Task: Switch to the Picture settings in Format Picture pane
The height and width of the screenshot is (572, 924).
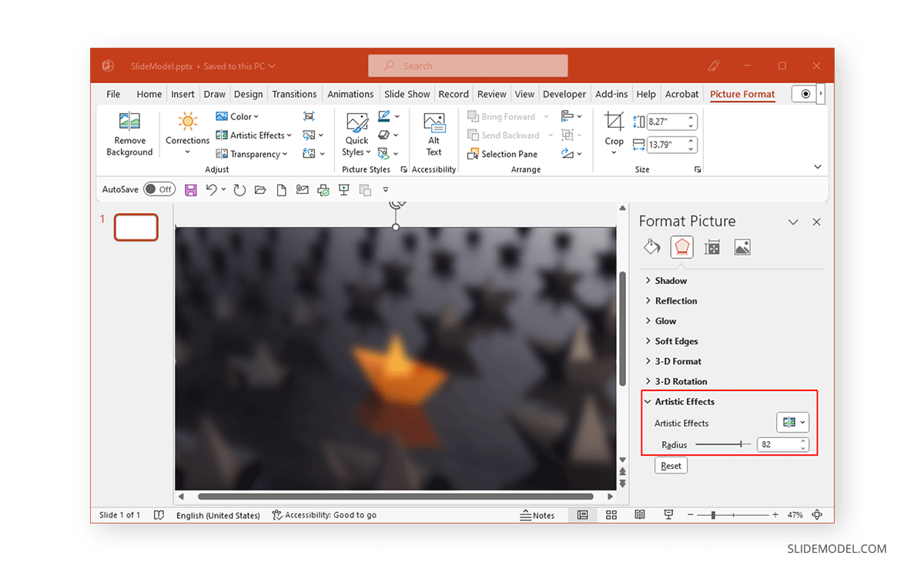Action: pos(742,246)
